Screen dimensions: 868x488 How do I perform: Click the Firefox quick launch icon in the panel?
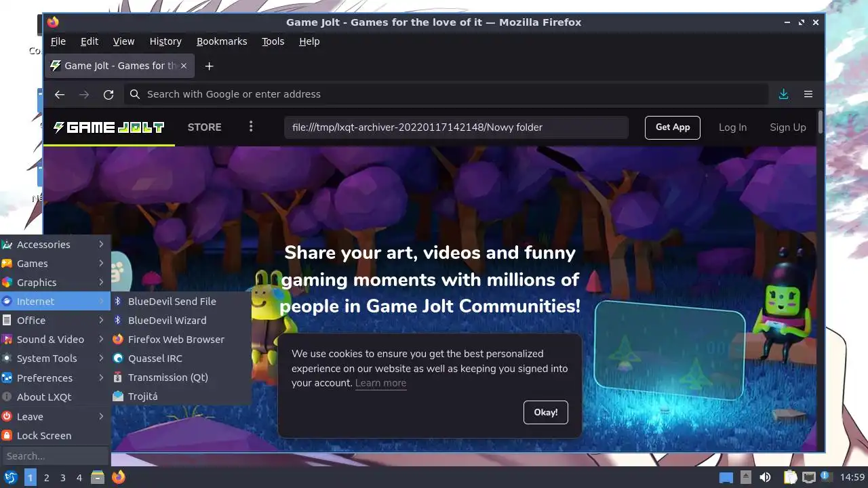pos(118,477)
